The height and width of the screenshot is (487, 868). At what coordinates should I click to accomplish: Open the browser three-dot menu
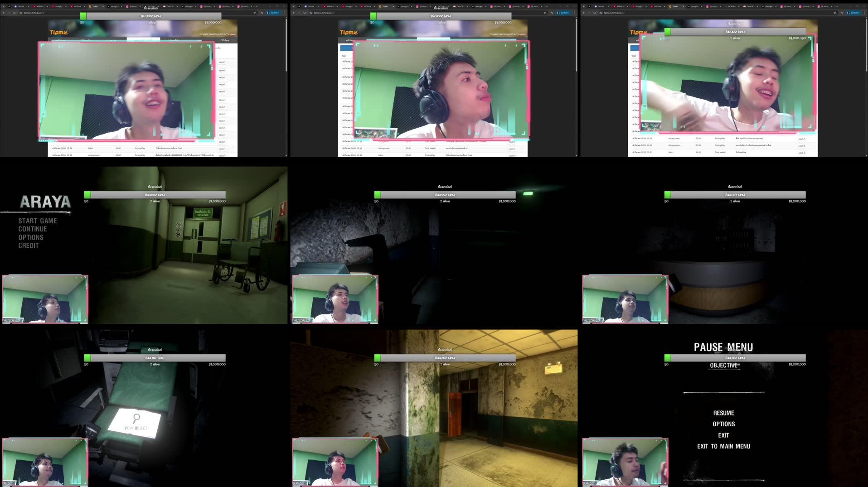[284, 13]
